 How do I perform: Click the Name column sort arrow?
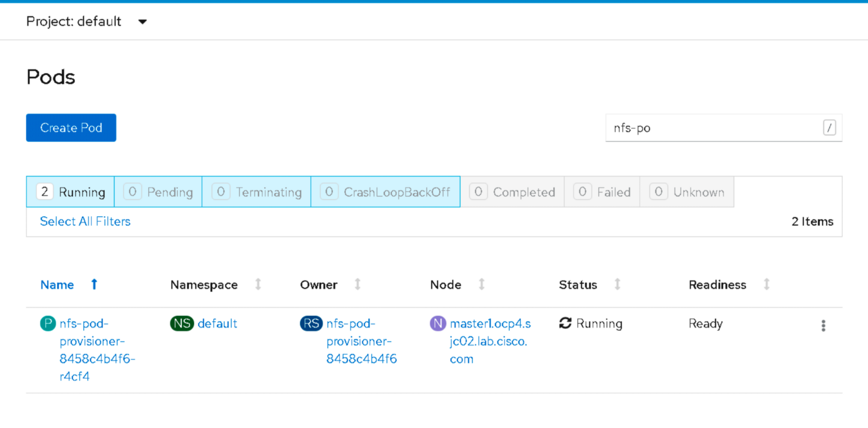coord(94,284)
